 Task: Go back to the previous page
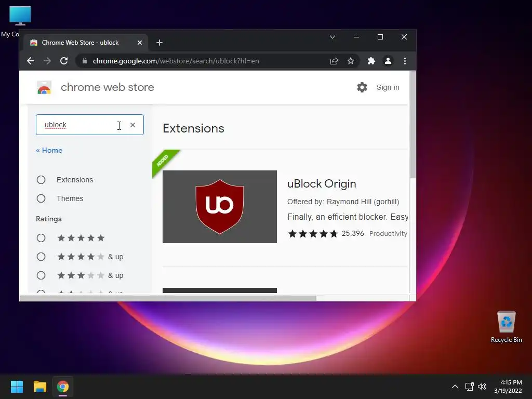pos(31,61)
